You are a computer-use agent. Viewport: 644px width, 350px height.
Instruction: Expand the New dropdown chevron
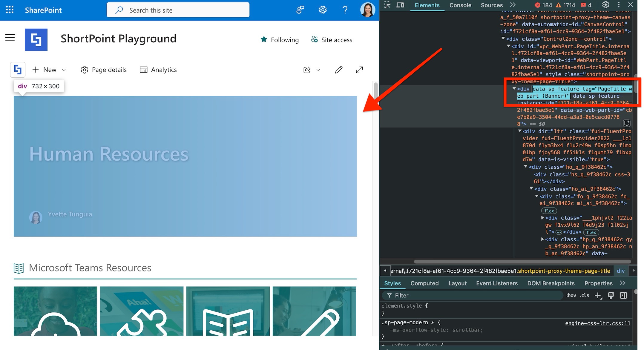pos(64,70)
